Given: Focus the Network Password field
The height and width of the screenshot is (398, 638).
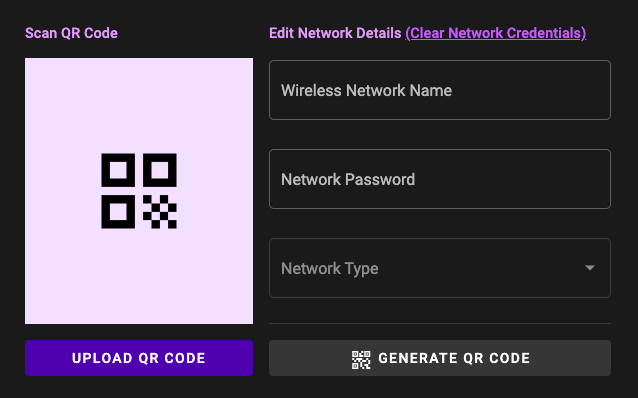Looking at the screenshot, I should click(440, 179).
